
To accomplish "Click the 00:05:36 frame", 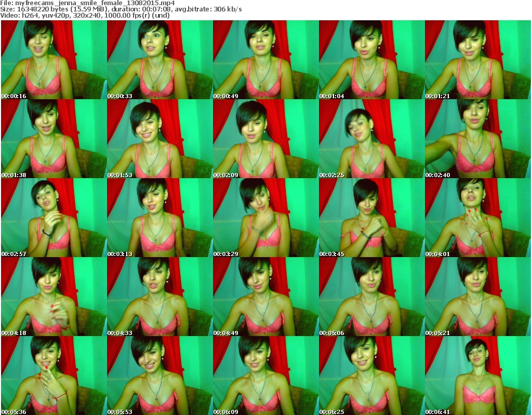I will click(54, 376).
